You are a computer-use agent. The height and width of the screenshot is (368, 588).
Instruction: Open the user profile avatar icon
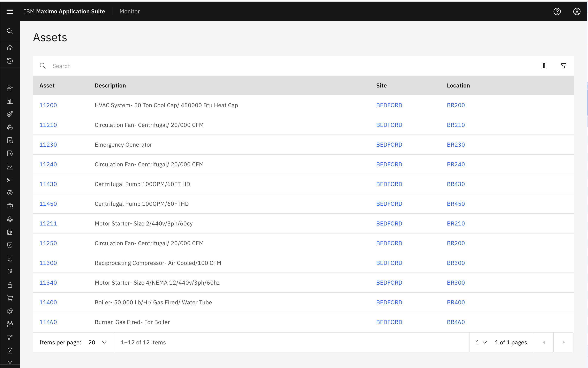pyautogui.click(x=577, y=11)
